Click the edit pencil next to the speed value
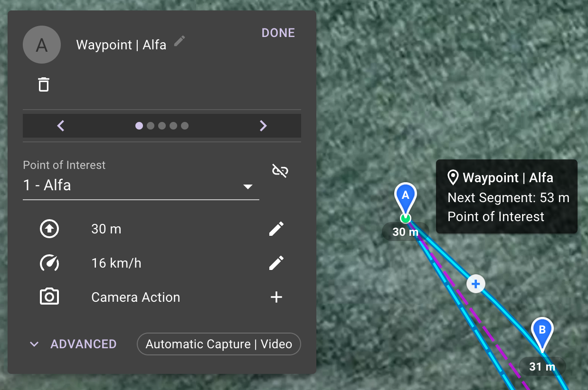 [x=276, y=263]
